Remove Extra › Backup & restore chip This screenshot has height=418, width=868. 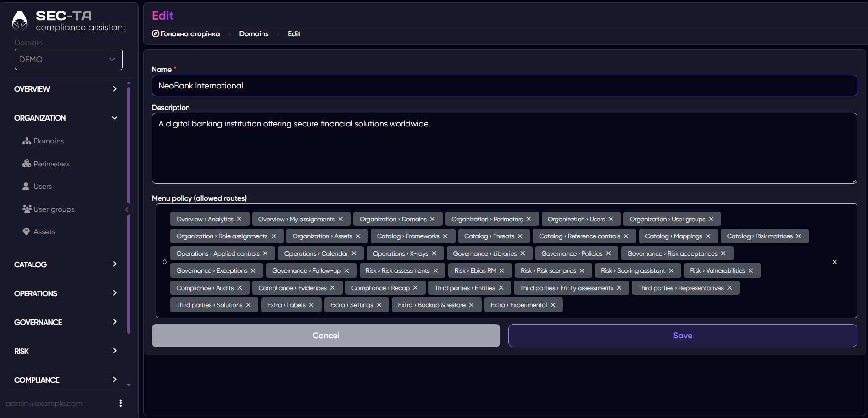471,305
